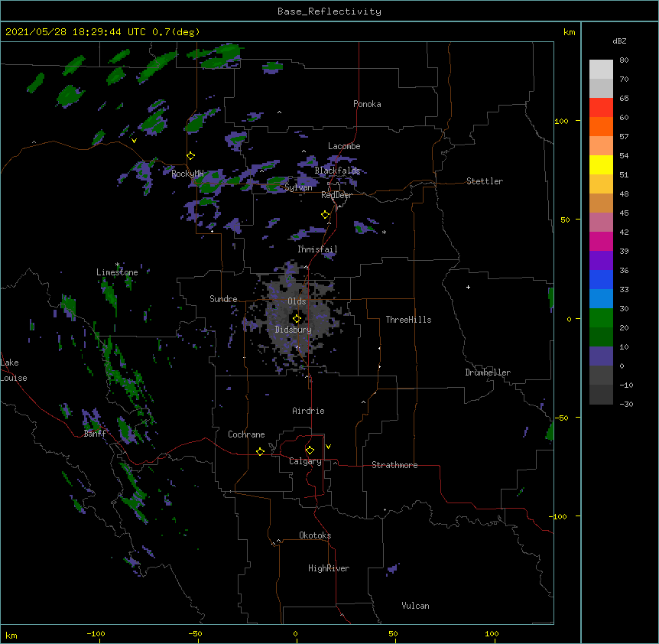Click the white asterisk above Limestone
This screenshot has width=659, height=644.
117,265
